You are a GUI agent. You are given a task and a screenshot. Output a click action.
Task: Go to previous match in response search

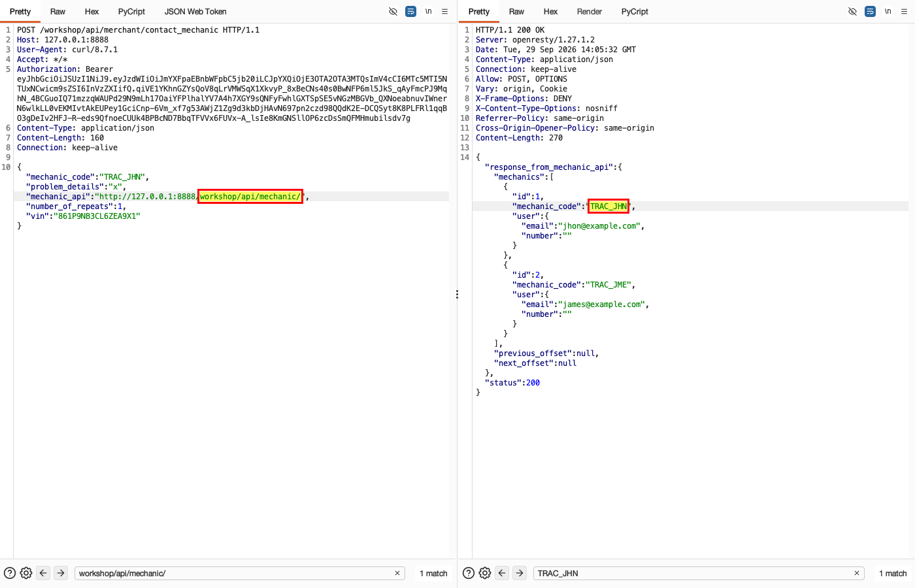[x=502, y=573]
